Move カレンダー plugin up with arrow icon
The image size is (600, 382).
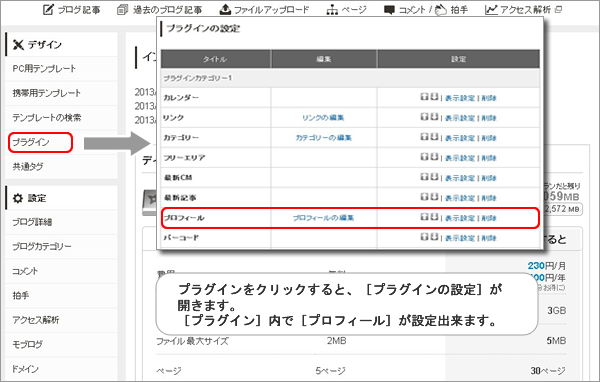click(424, 97)
